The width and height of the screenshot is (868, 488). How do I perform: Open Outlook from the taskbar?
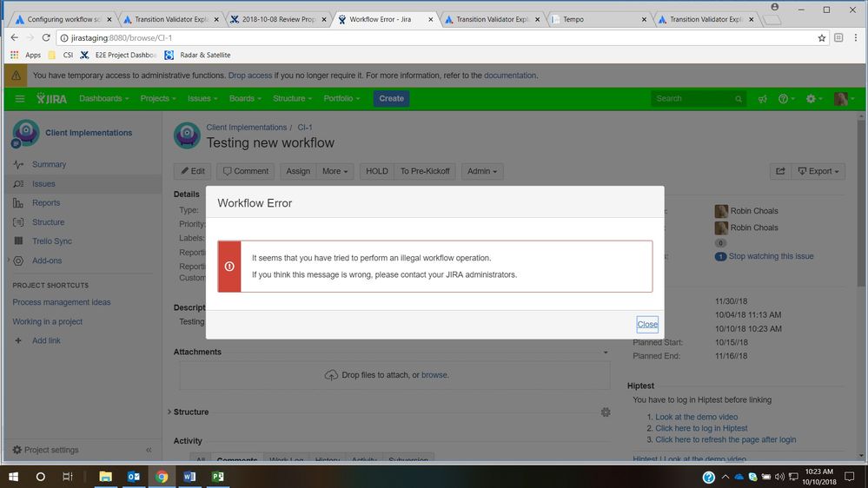click(134, 477)
